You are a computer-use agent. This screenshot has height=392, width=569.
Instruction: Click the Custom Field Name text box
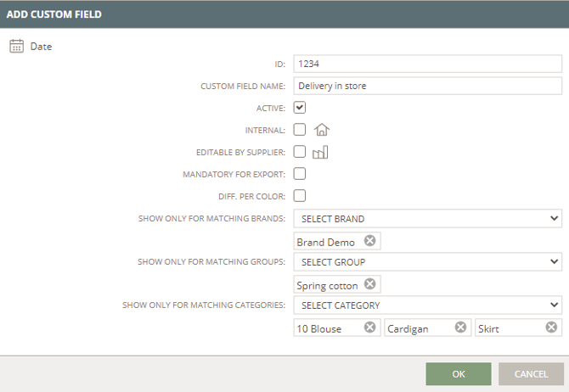[427, 86]
